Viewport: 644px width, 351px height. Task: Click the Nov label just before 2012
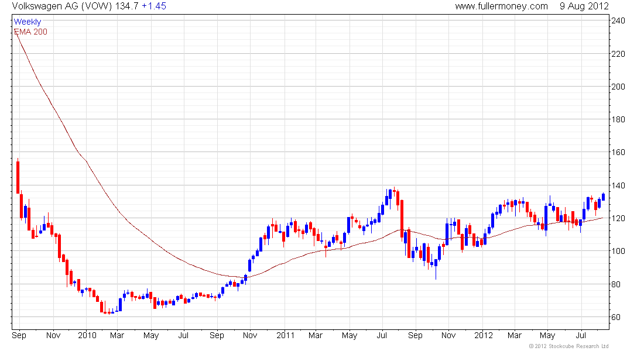(448, 335)
